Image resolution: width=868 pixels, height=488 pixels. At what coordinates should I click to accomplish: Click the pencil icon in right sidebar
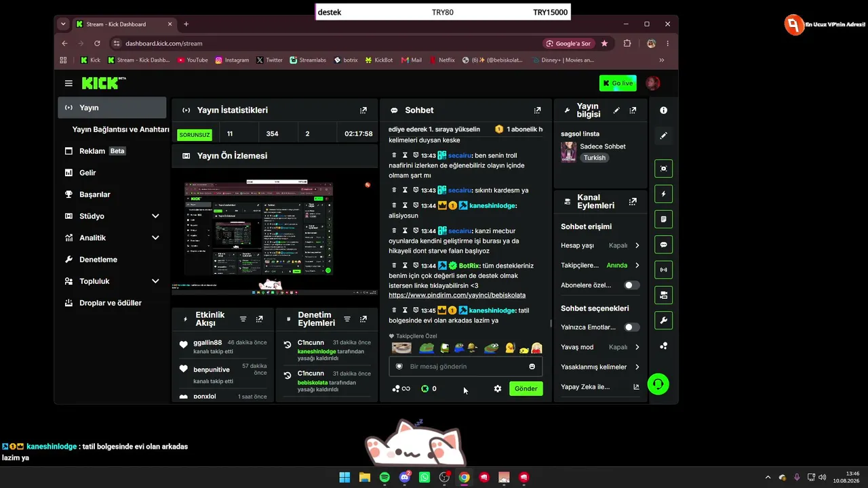coord(663,136)
